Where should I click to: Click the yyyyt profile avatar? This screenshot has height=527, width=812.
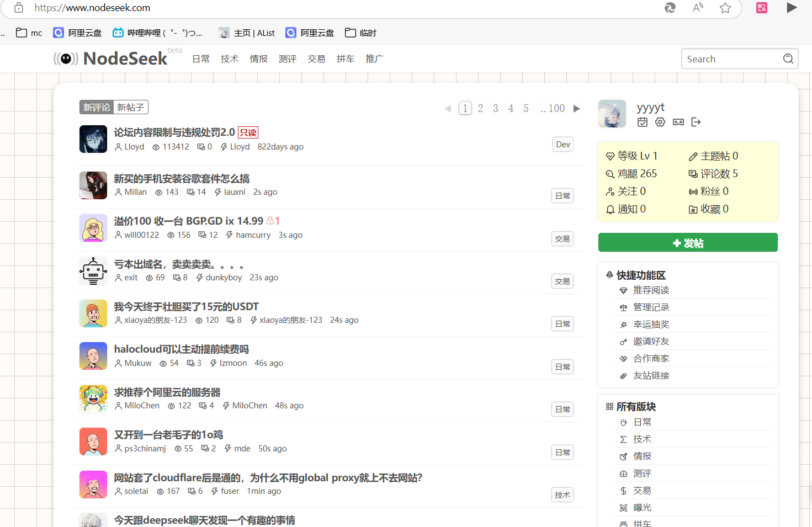(612, 114)
